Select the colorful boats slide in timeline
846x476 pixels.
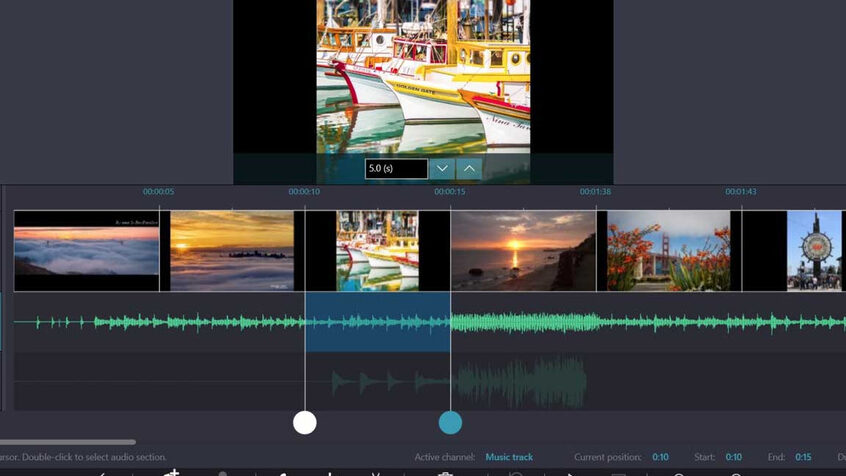click(378, 251)
